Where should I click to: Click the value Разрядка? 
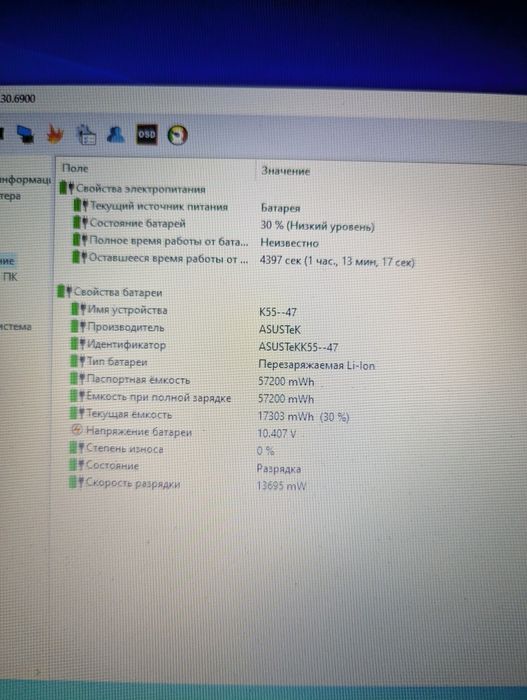pos(279,468)
